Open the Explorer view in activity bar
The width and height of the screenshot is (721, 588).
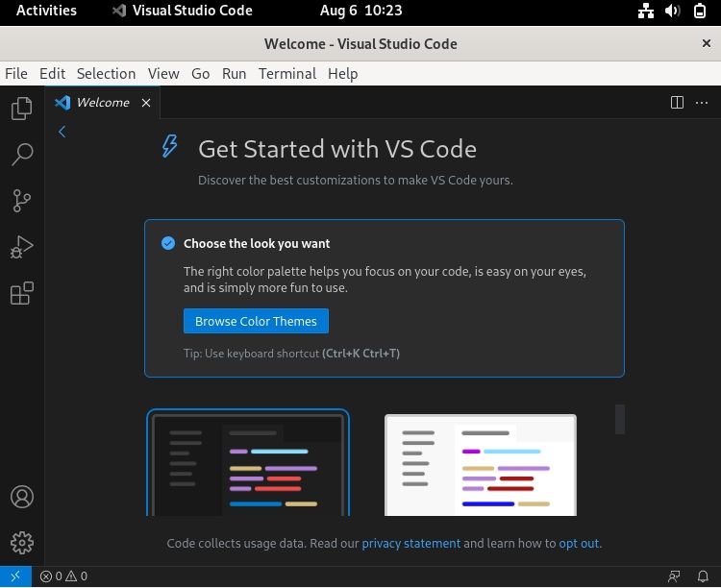(x=21, y=109)
